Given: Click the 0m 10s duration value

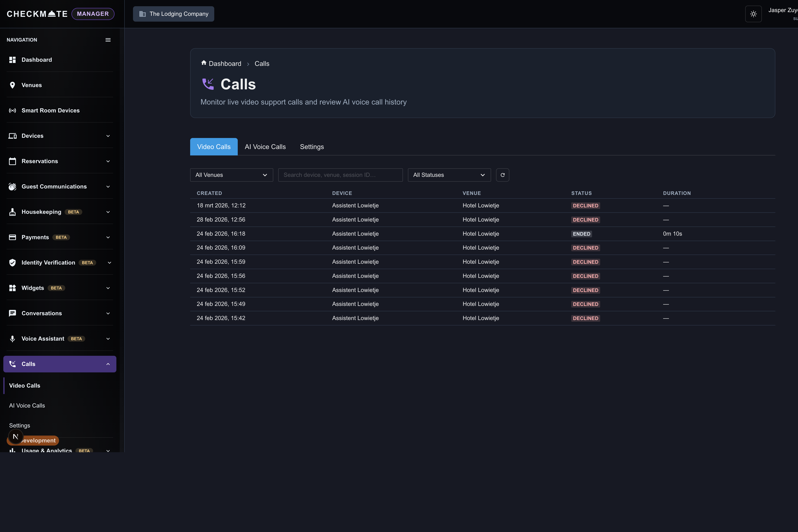Looking at the screenshot, I should 672,234.
